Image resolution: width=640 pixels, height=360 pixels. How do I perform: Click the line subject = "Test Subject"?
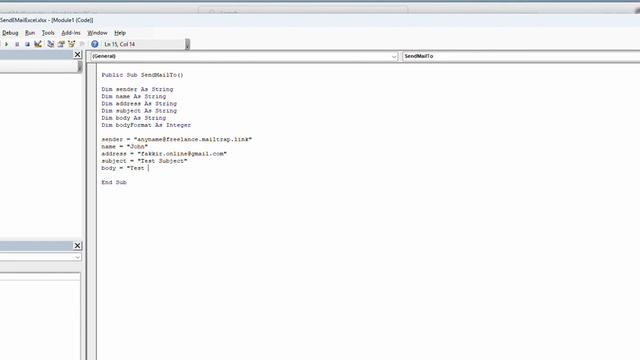tap(144, 161)
